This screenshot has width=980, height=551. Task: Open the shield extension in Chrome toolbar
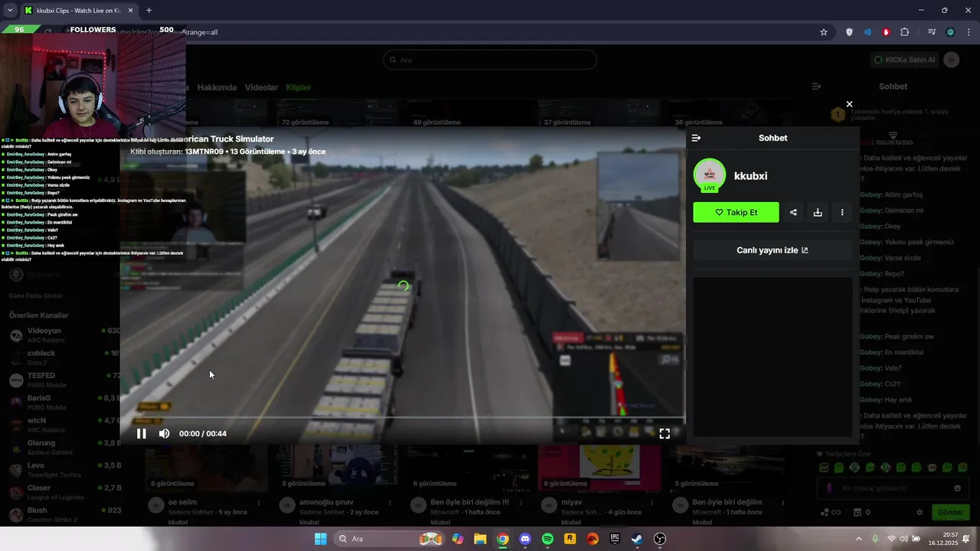pos(849,32)
